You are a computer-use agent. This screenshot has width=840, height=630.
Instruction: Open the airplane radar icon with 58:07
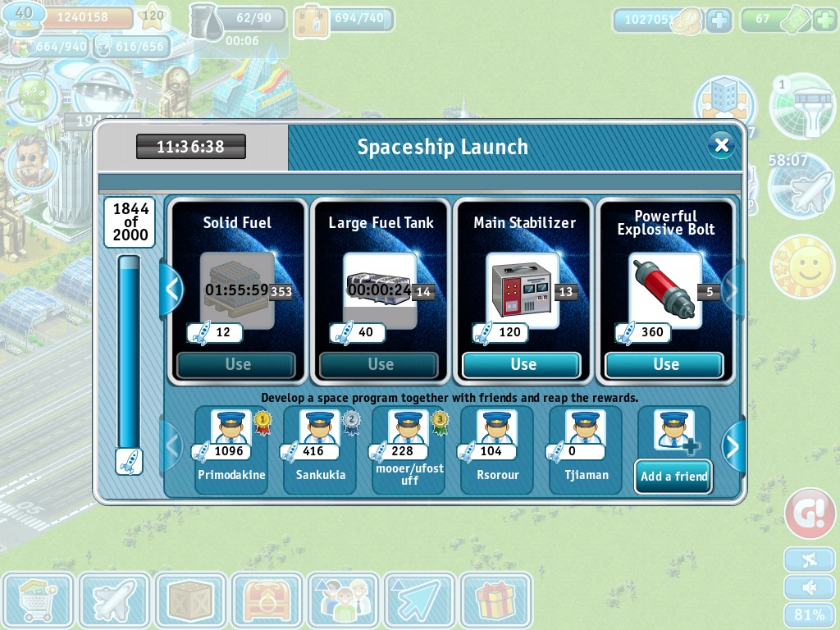(801, 185)
